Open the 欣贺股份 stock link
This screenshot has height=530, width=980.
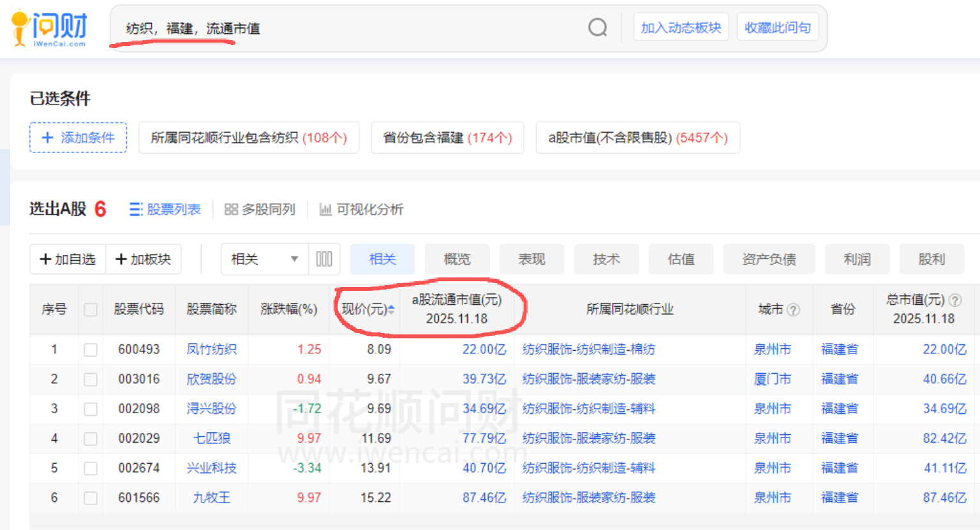tap(211, 379)
